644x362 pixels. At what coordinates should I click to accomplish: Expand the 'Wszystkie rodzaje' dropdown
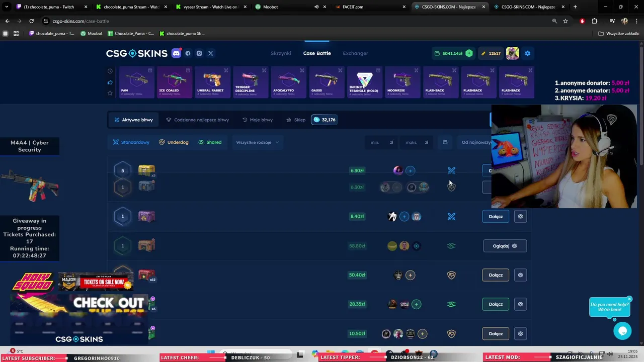pos(257,142)
